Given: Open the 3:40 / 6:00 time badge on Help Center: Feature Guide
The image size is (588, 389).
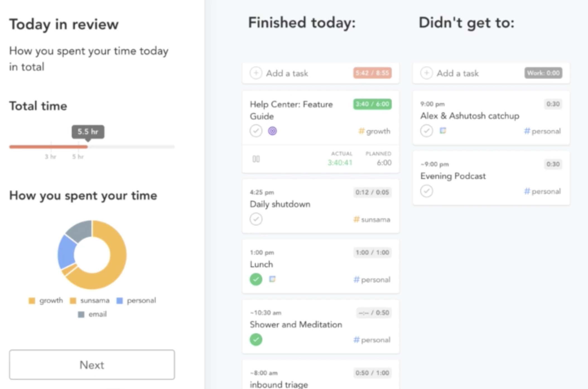Looking at the screenshot, I should 372,104.
